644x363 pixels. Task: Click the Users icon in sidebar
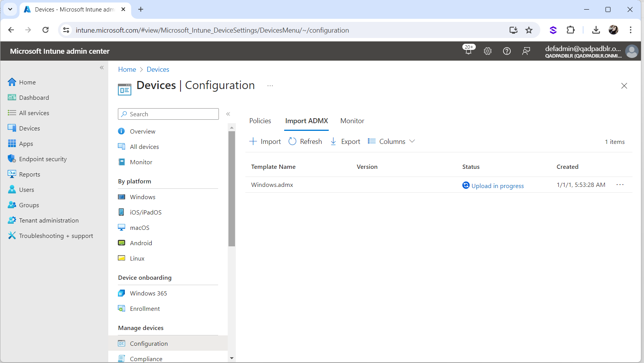[x=12, y=189]
